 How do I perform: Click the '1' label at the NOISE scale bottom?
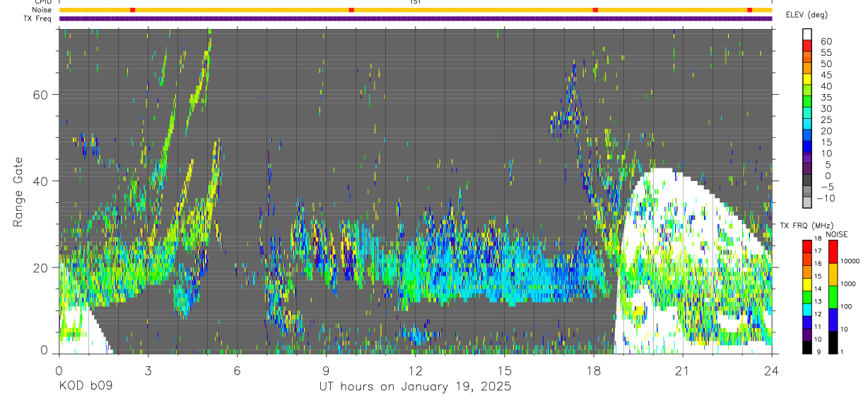(843, 351)
